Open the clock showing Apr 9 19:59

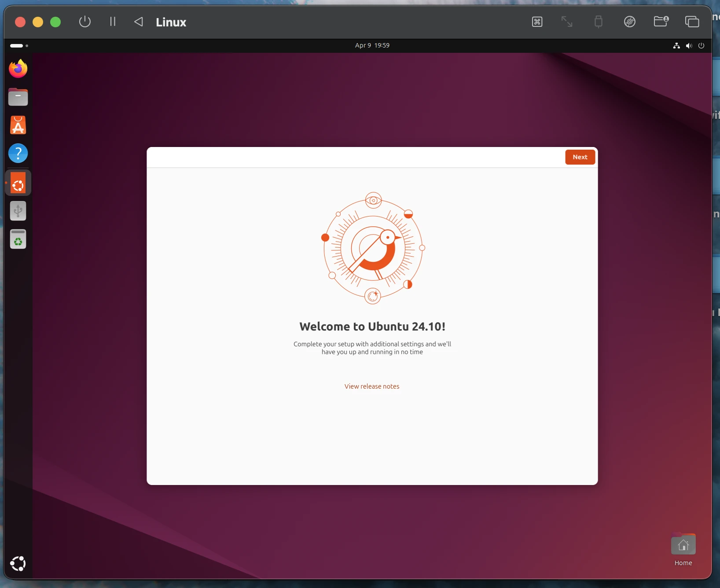372,45
